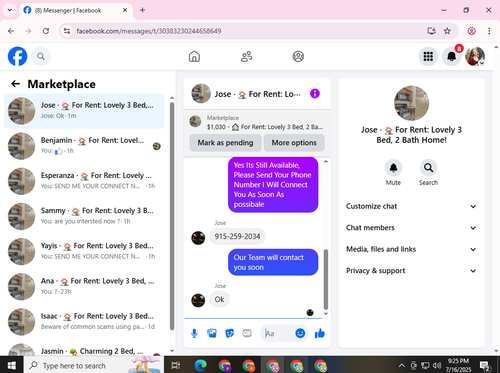
Task: Open Chrome three-dot menu
Action: 489,31
